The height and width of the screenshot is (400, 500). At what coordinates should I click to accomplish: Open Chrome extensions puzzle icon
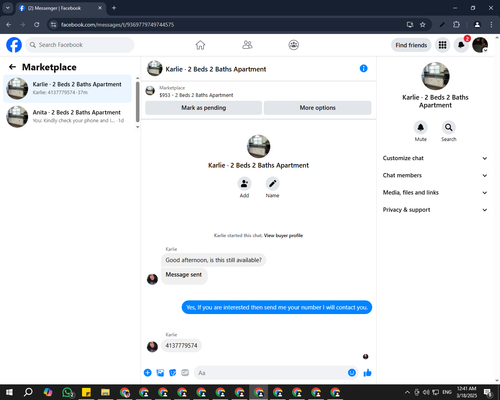[456, 25]
